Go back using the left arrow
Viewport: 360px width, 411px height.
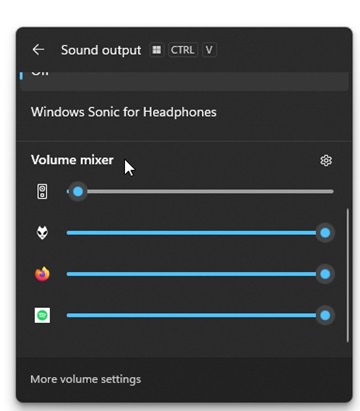pos(38,50)
